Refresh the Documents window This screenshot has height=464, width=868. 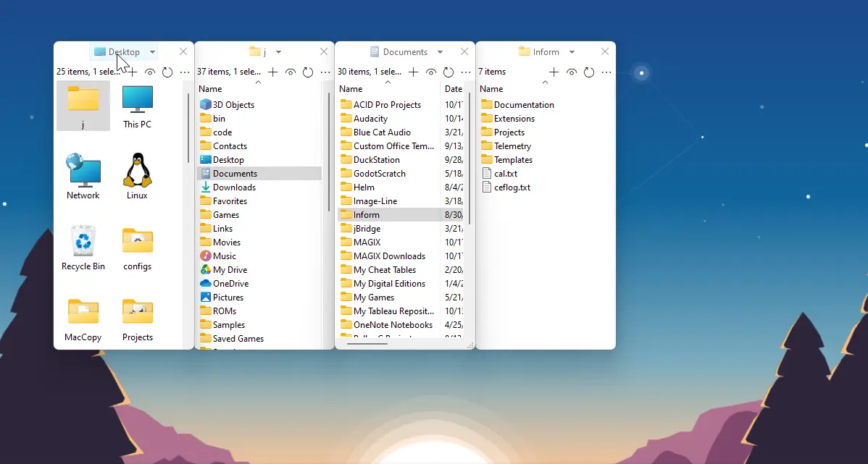click(x=449, y=72)
